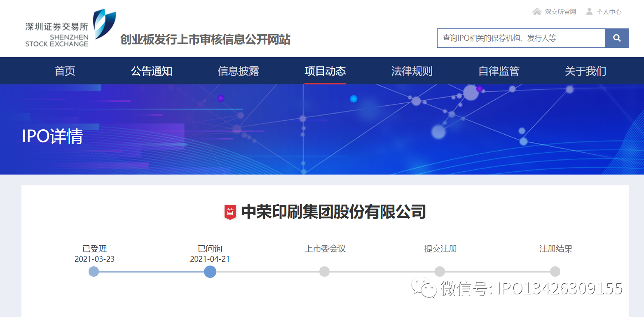Click the 上市委会议 stage label
Viewport: 644px width, 317px height.
[x=325, y=249]
